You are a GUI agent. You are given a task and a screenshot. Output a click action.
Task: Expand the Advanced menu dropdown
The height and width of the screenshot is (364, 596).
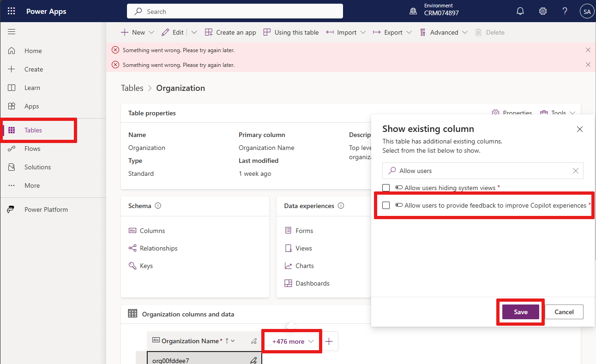click(x=464, y=32)
